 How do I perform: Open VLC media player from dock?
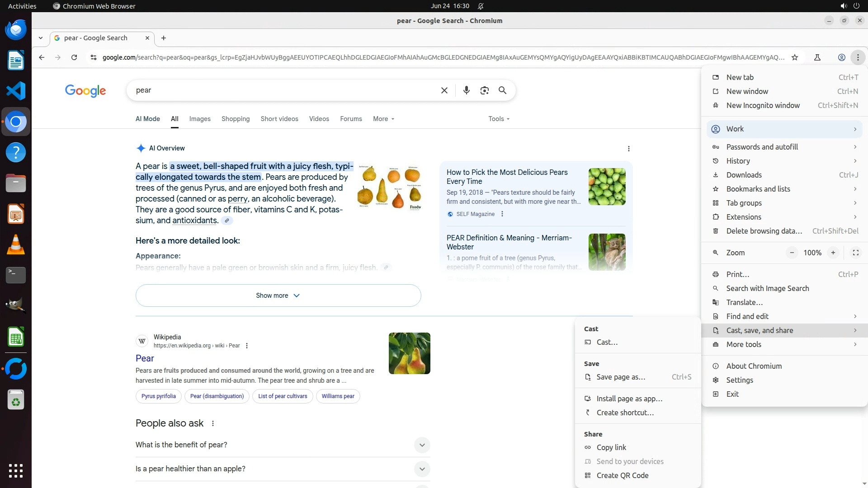(16, 244)
